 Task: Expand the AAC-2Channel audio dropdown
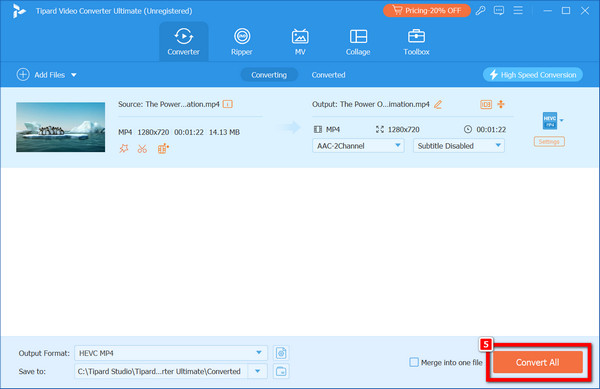[358, 146]
